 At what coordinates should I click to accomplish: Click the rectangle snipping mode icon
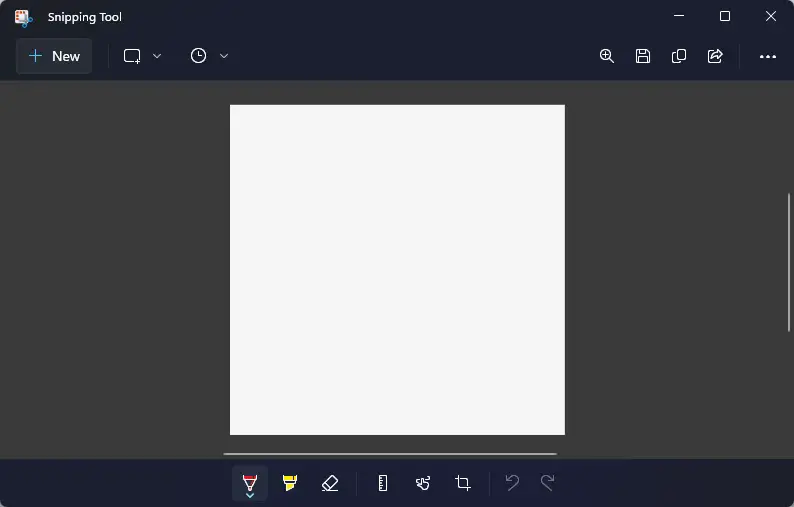132,56
